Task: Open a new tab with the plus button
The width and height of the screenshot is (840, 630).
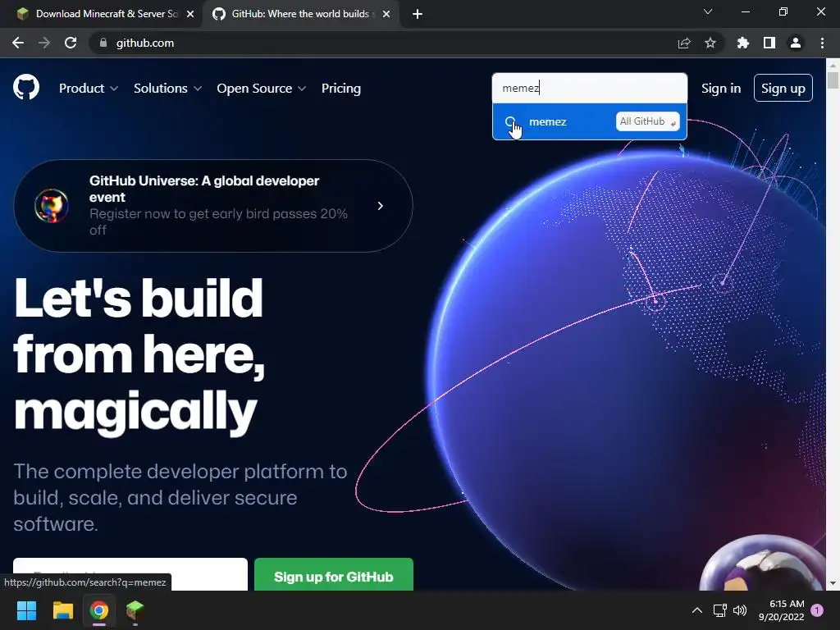Action: tap(418, 14)
